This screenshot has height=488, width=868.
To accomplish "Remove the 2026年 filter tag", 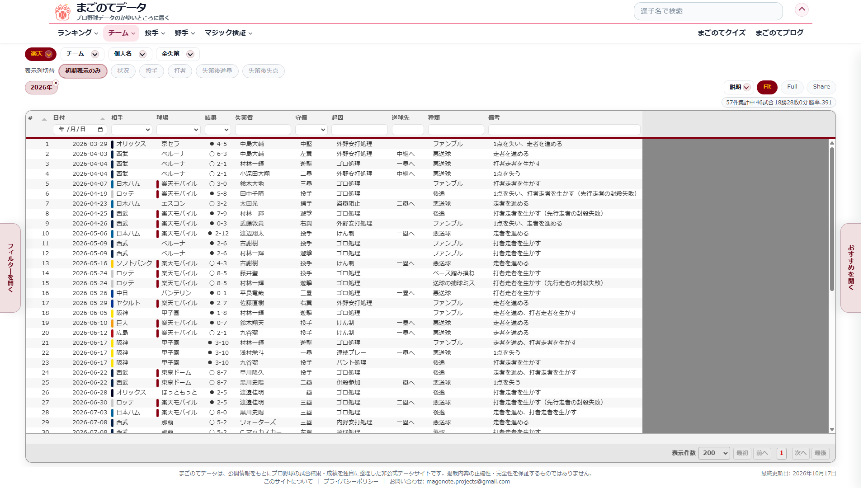I will [56, 83].
